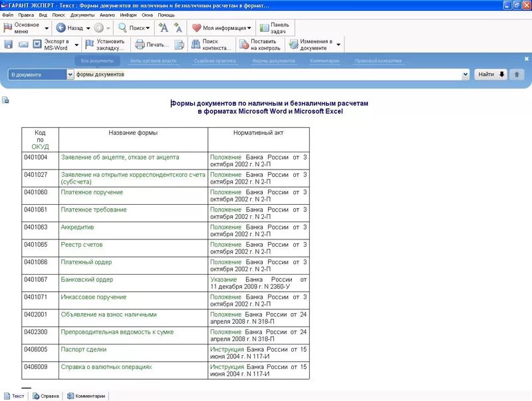Screen dimensions: 532x401
Task: Expand the search history dropdown arrow
Action: point(465,74)
